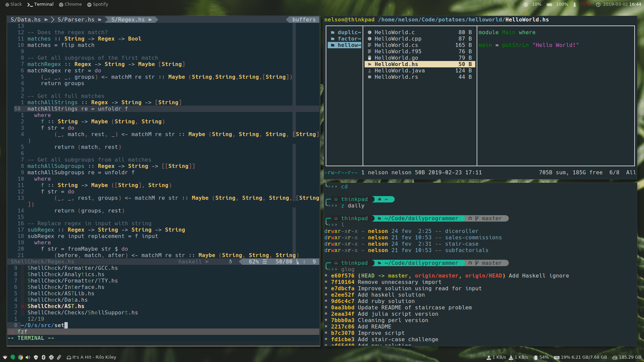Click the Go gopher icon beside HelloWorld.go
The image size is (644, 362).
point(370,58)
